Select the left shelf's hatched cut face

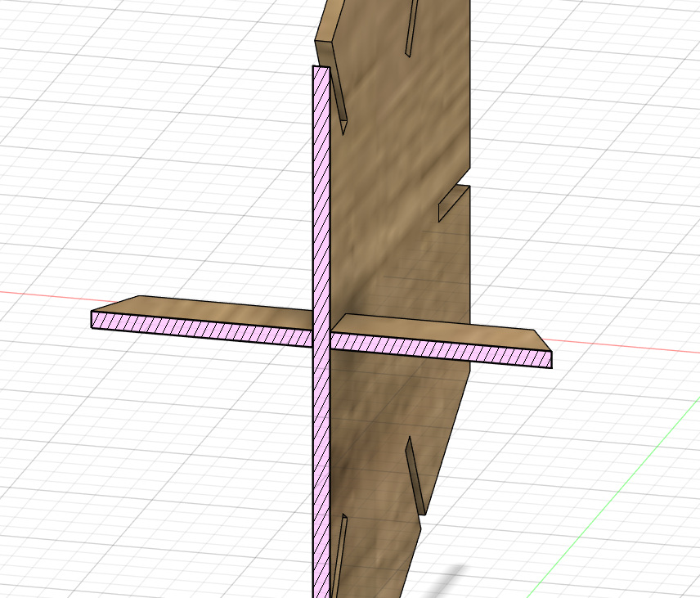pos(202,329)
